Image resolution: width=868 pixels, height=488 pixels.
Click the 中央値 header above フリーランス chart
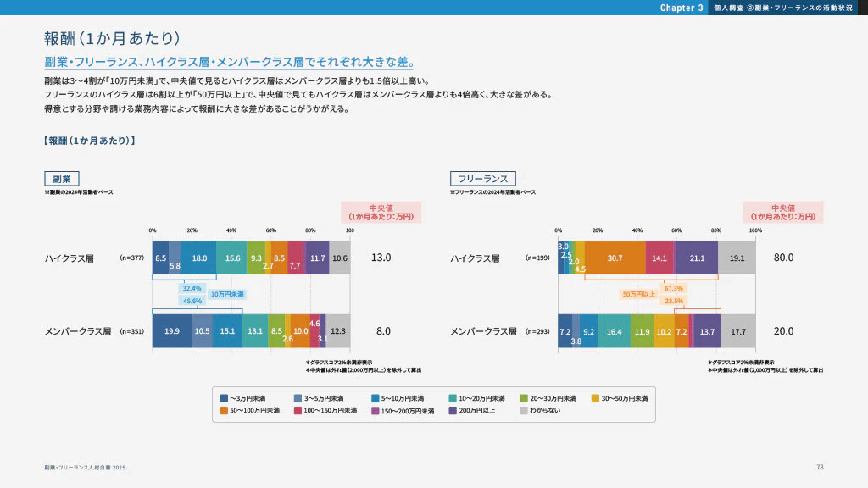[x=783, y=213]
